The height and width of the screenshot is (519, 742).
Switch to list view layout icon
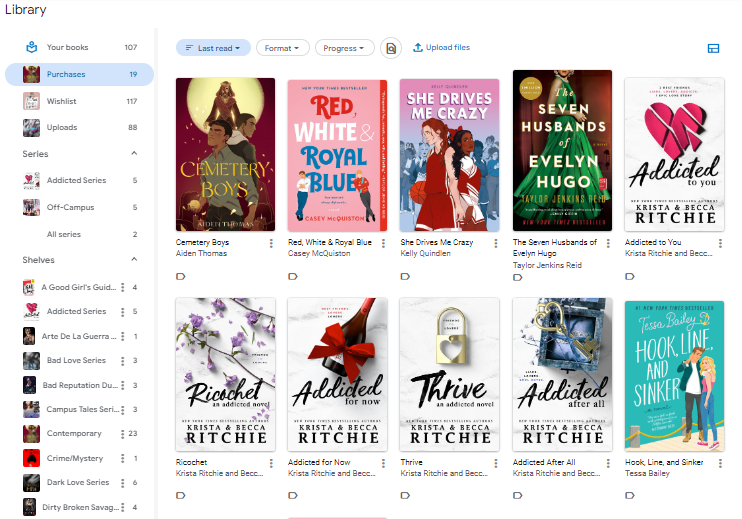tap(713, 48)
